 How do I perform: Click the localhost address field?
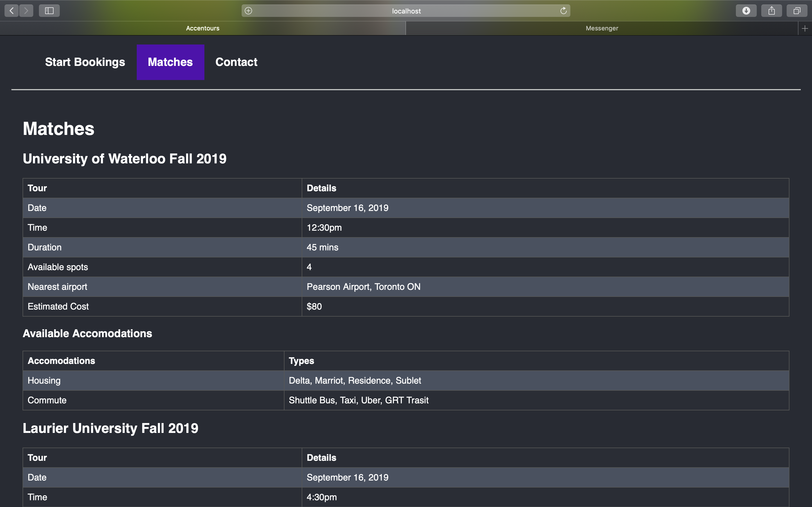[x=406, y=11]
